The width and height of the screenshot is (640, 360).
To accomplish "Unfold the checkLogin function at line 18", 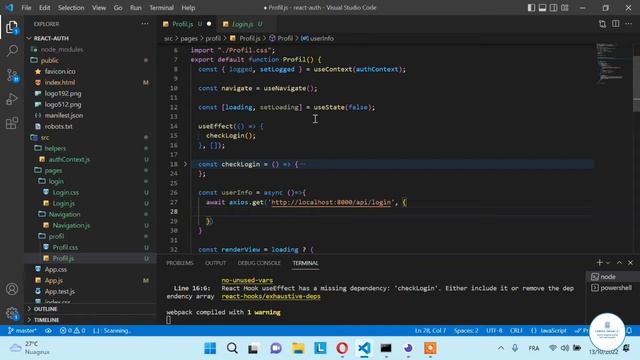I will (185, 164).
